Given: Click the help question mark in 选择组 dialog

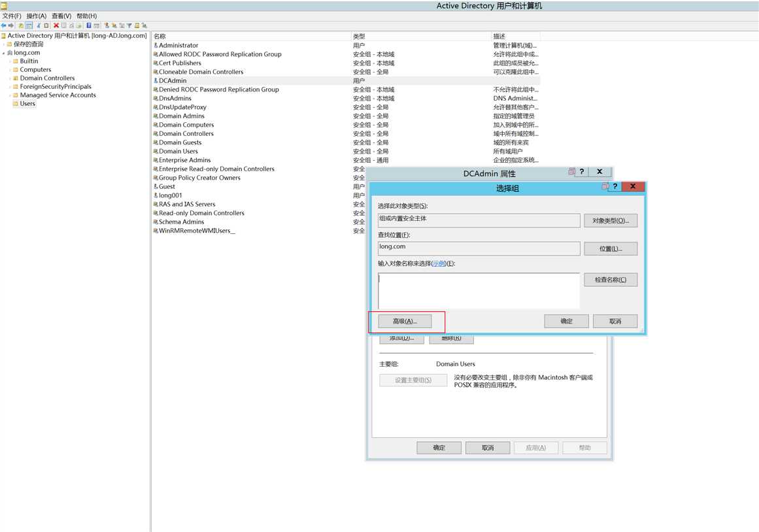Looking at the screenshot, I should tap(615, 186).
